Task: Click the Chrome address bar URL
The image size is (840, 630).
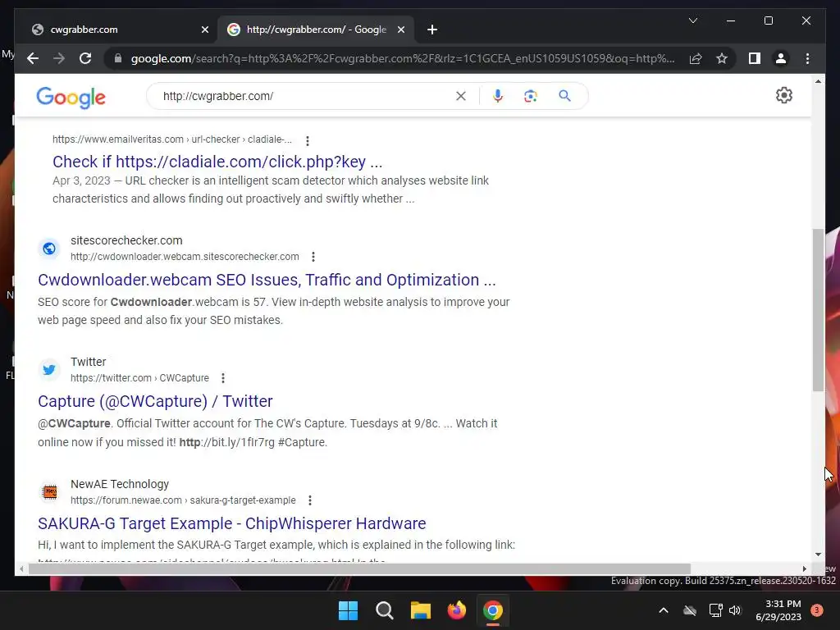Action: click(403, 58)
